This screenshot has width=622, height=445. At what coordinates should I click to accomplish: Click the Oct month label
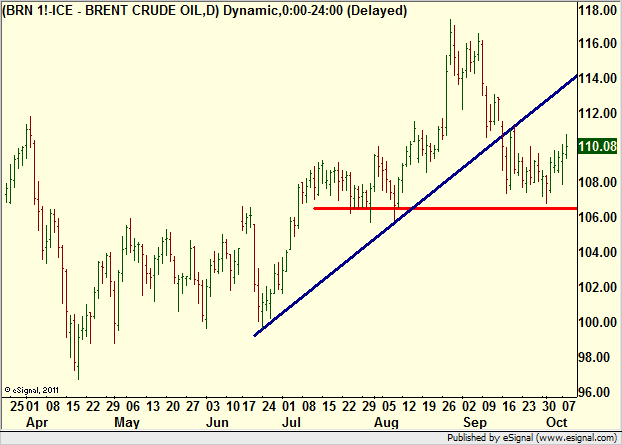pos(557,422)
